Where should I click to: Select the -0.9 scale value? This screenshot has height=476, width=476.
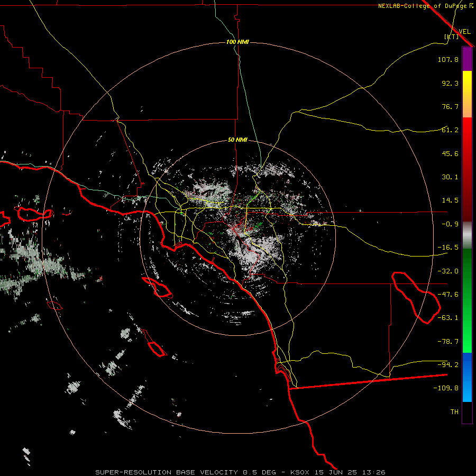[450, 224]
